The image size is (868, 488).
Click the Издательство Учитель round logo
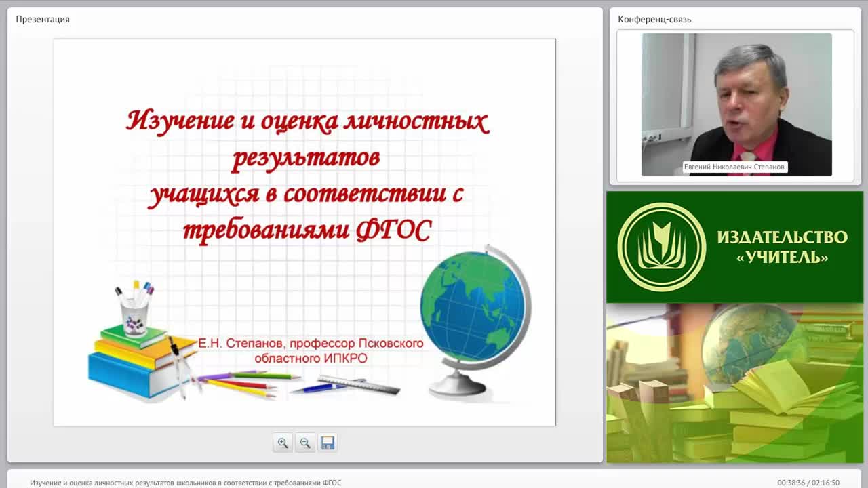(661, 247)
